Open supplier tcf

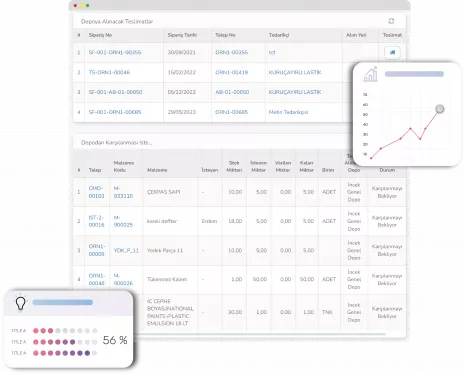pyautogui.click(x=272, y=52)
